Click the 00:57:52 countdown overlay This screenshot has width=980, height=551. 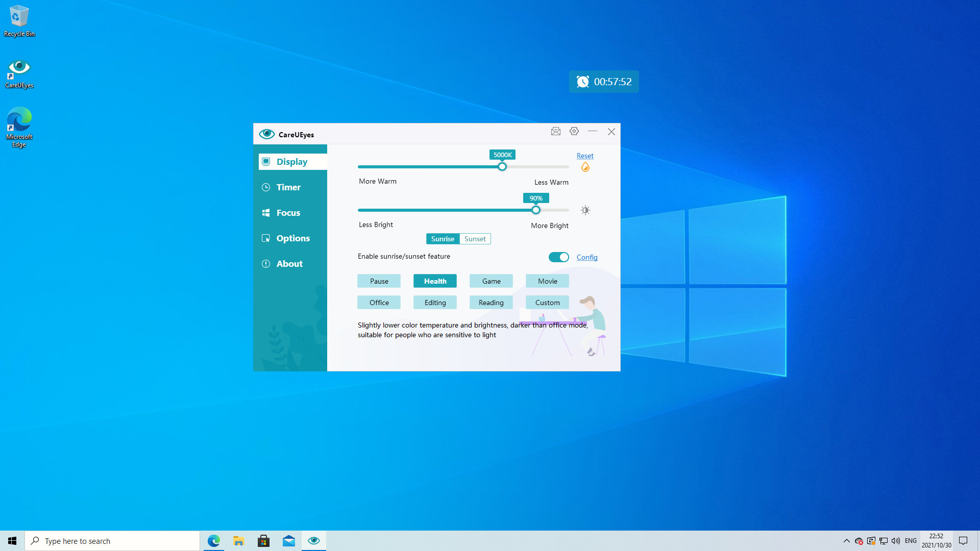(604, 81)
